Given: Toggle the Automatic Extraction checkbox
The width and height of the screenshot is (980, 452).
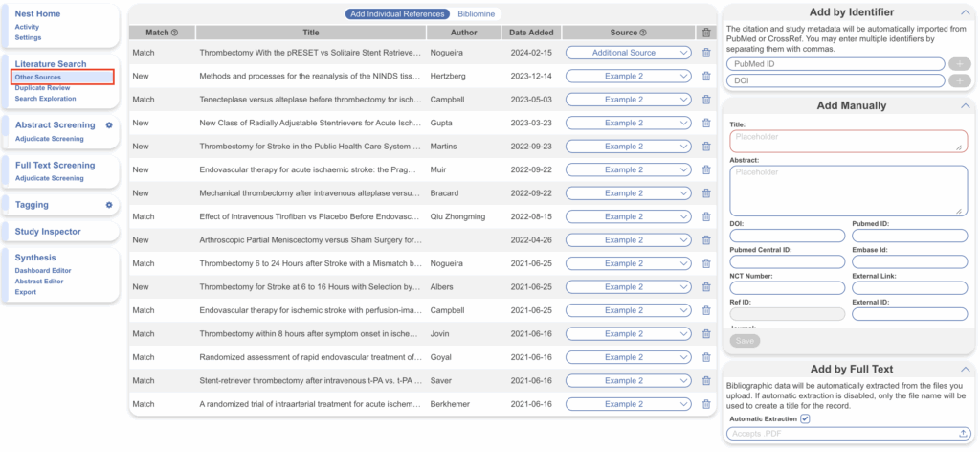Looking at the screenshot, I should (x=805, y=418).
